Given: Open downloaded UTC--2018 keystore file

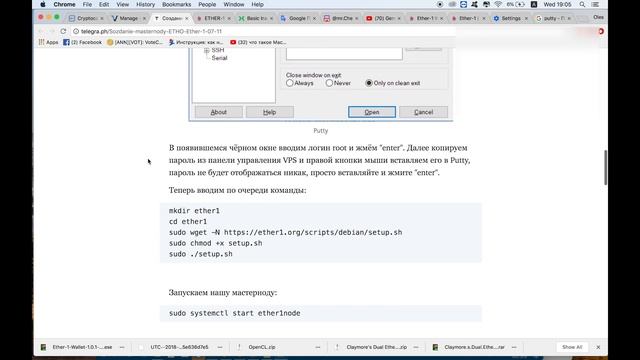Looking at the screenshot, I should pyautogui.click(x=174, y=347).
